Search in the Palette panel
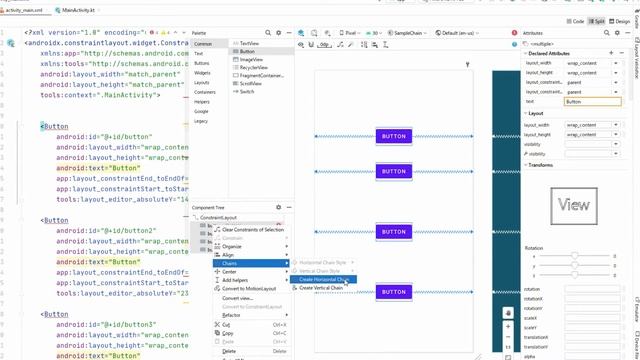 coord(268,33)
